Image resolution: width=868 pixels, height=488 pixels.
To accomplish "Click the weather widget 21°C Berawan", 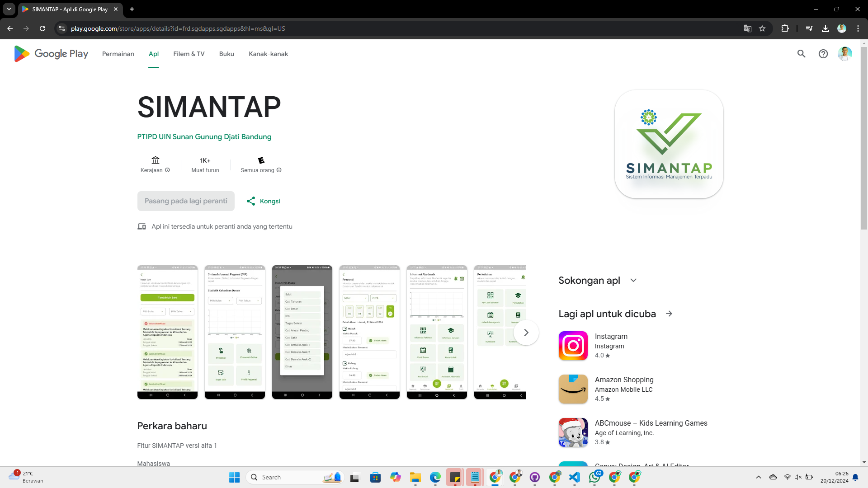I will click(26, 477).
